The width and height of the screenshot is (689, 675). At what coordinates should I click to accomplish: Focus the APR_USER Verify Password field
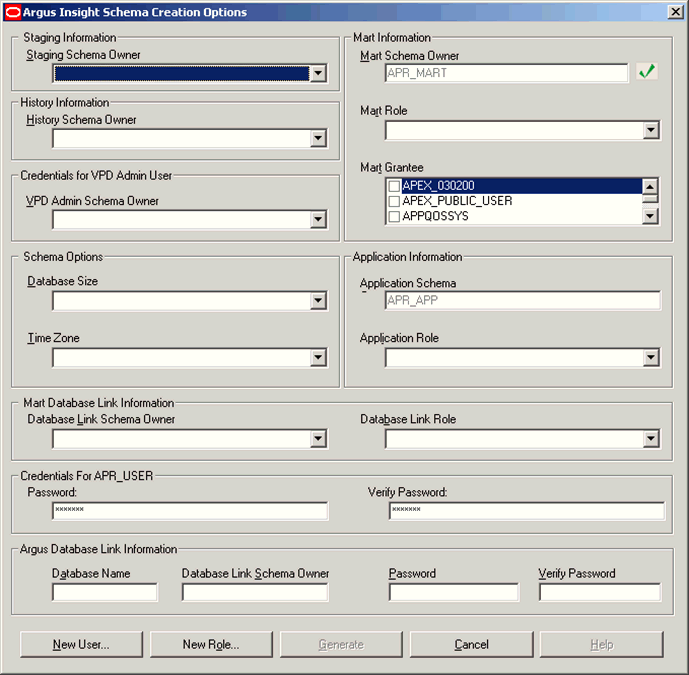tap(527, 511)
